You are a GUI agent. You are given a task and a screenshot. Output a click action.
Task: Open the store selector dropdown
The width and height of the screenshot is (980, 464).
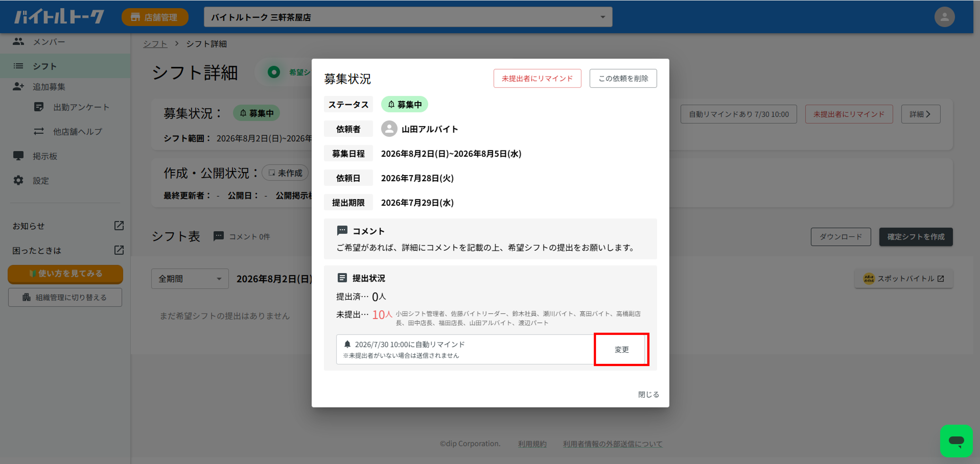pyautogui.click(x=408, y=17)
